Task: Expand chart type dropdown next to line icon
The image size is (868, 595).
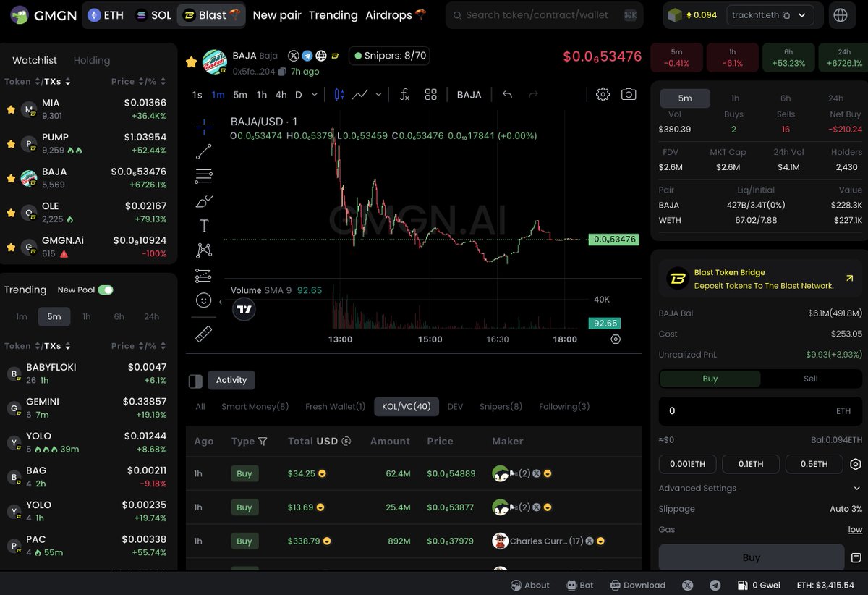Action: (x=378, y=95)
